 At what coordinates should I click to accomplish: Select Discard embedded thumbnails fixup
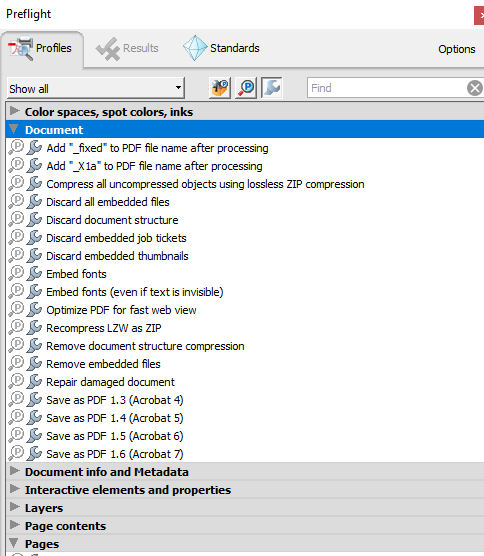117,256
